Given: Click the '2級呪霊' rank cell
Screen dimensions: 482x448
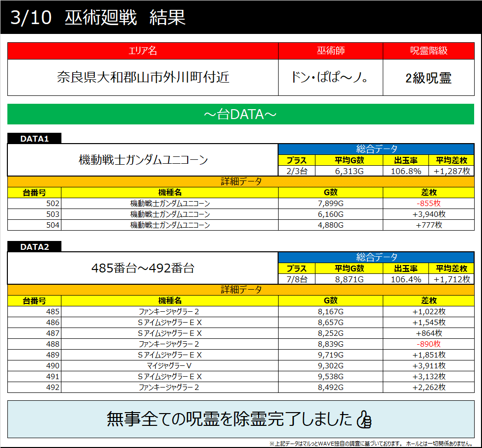Looking at the screenshot, I should click(x=428, y=78).
